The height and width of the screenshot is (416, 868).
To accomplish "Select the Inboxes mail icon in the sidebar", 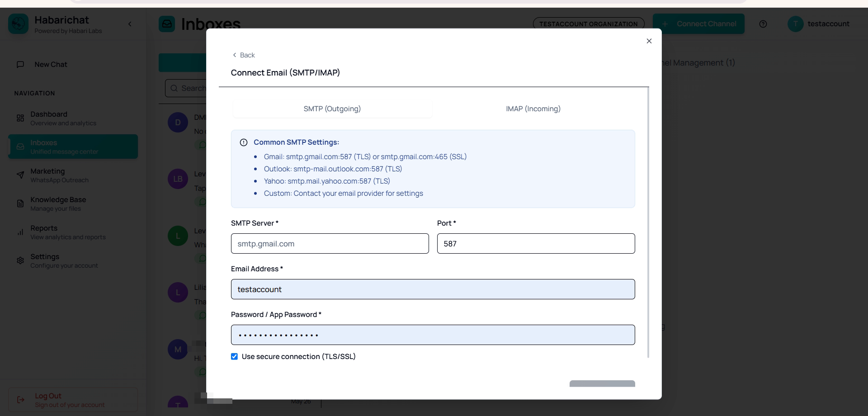I will pos(20,147).
